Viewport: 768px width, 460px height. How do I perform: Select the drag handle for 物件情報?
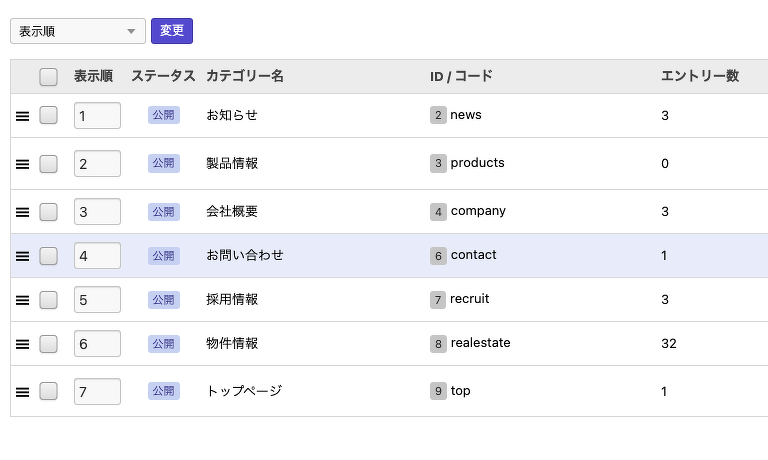(23, 344)
